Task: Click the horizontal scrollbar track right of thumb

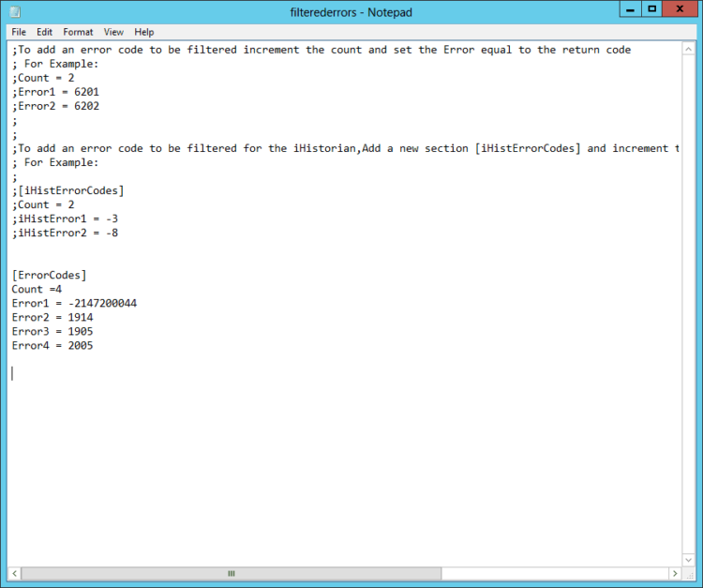Action: click(555, 573)
